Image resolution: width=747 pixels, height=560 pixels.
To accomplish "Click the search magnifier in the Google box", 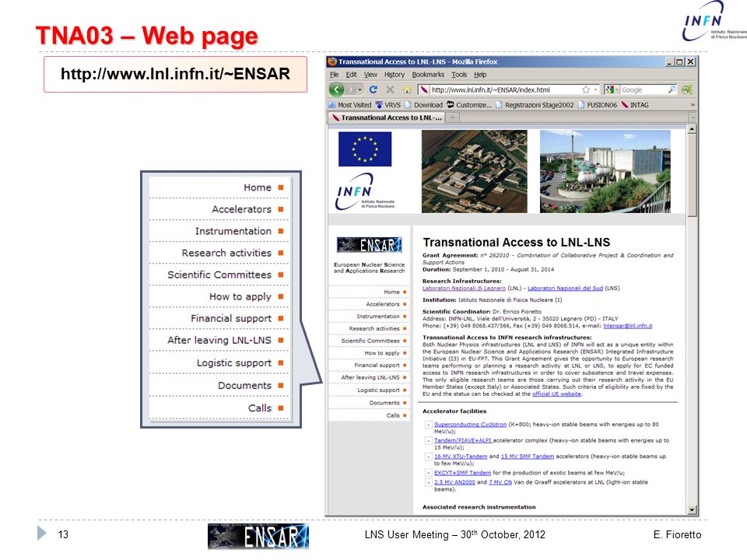I will click(672, 89).
